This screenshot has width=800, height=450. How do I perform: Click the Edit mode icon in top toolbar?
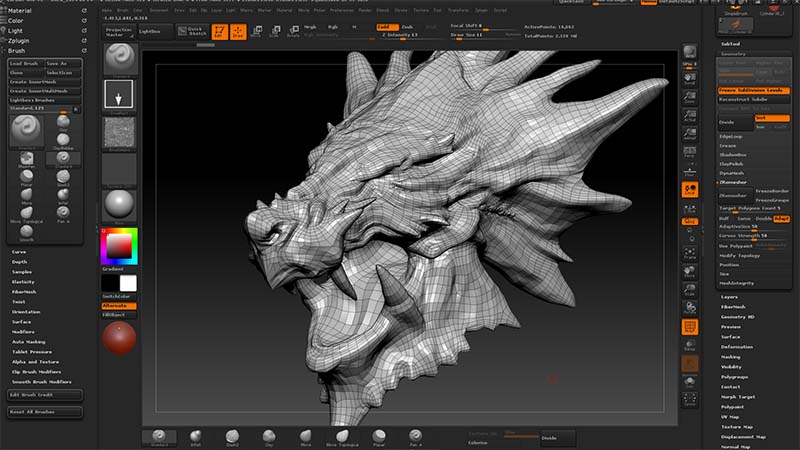point(219,32)
